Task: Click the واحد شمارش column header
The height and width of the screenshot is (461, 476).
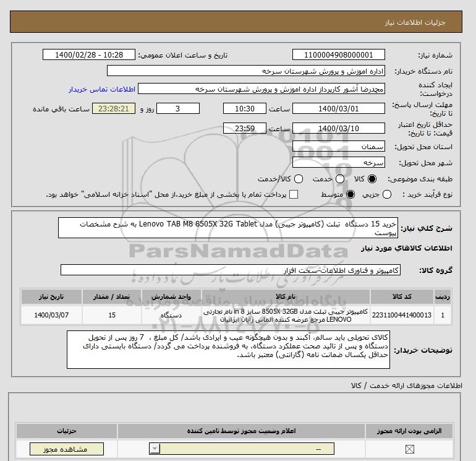Action: [x=171, y=296]
